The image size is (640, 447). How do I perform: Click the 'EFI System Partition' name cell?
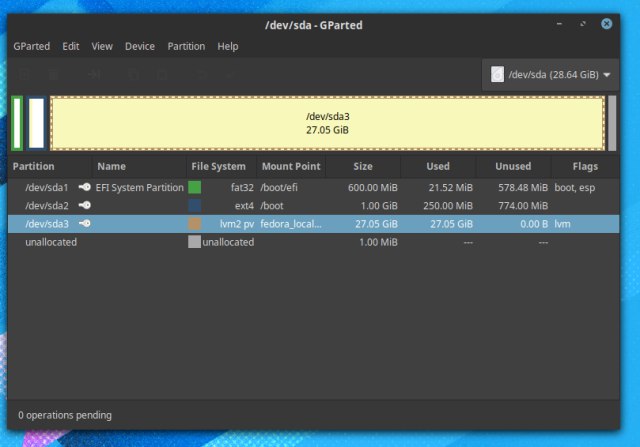140,187
